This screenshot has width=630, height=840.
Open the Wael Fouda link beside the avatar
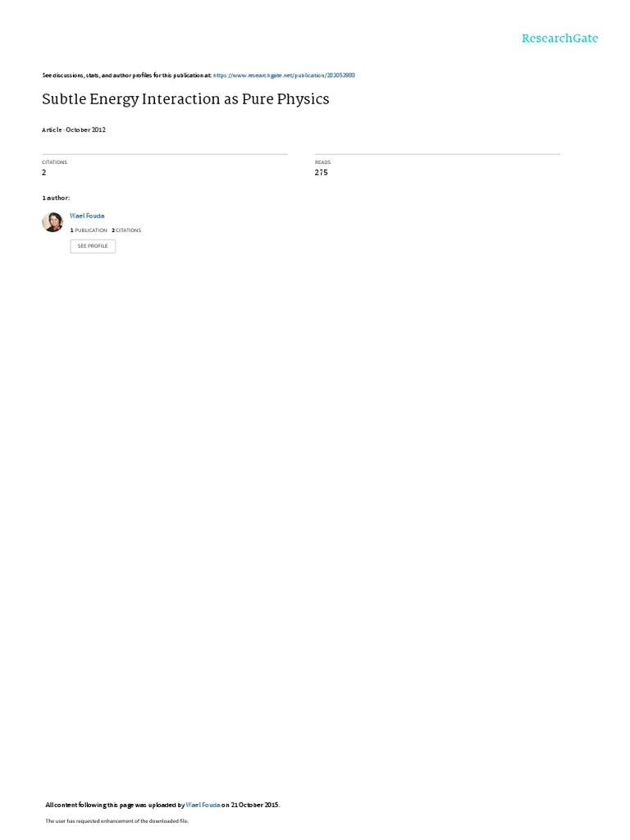point(87,216)
